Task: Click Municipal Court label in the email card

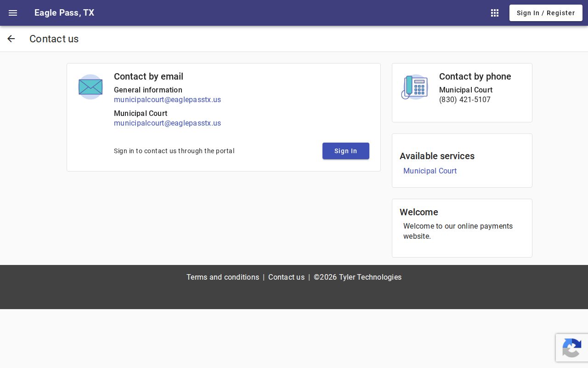Action: (x=141, y=114)
